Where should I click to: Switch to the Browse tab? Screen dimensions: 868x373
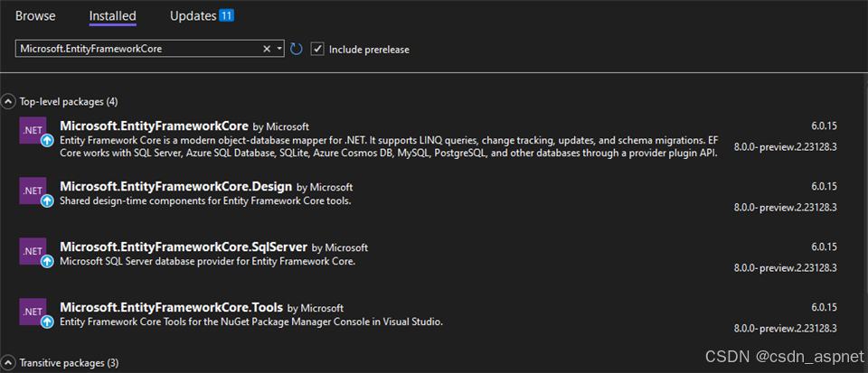pos(35,16)
